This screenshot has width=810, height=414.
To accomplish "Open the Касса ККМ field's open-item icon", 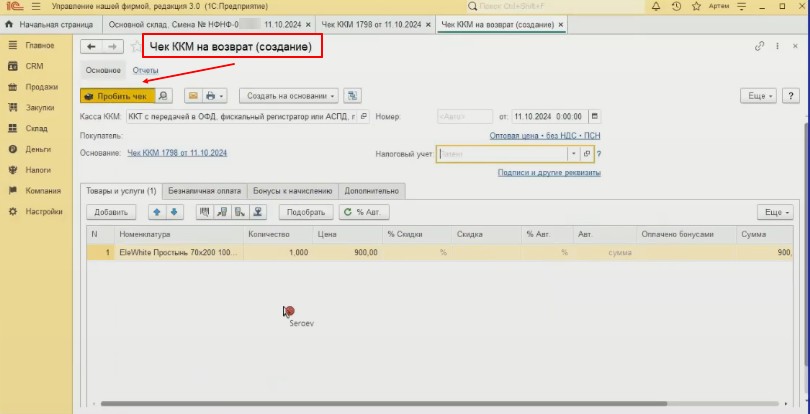I will (364, 116).
